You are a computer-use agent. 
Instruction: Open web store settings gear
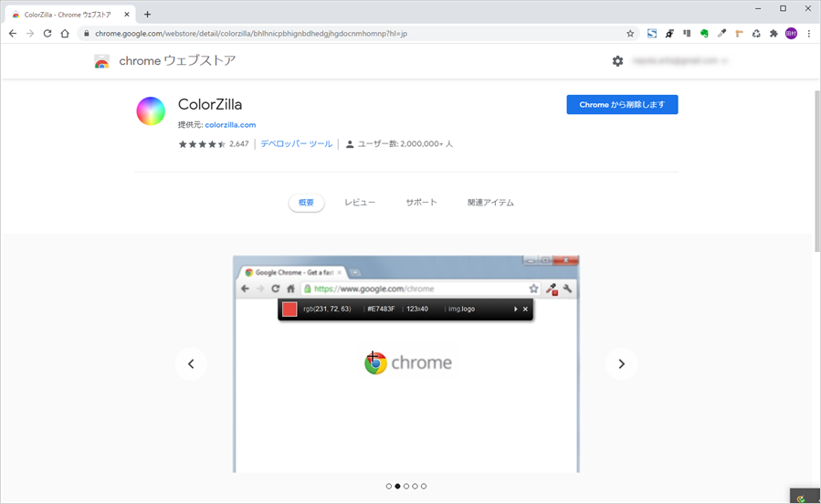coord(618,60)
